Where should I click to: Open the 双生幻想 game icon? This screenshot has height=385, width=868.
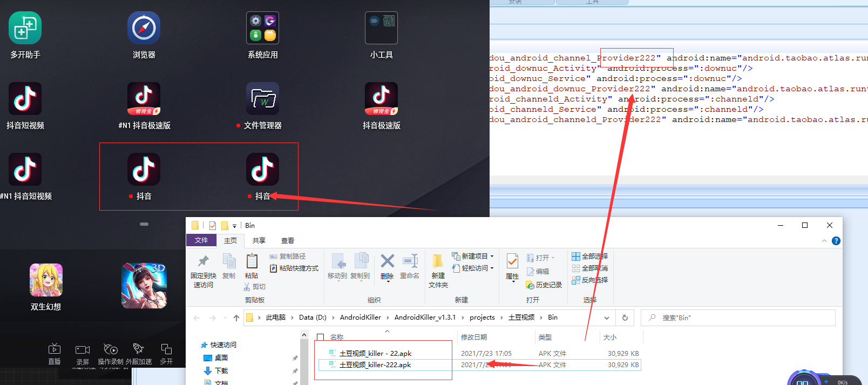pos(46,280)
